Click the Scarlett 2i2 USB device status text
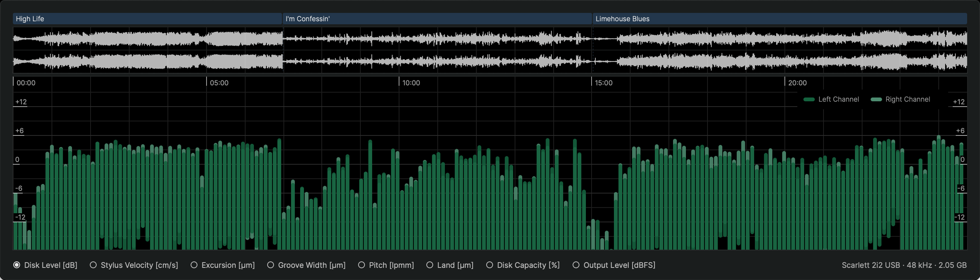 tap(904, 265)
